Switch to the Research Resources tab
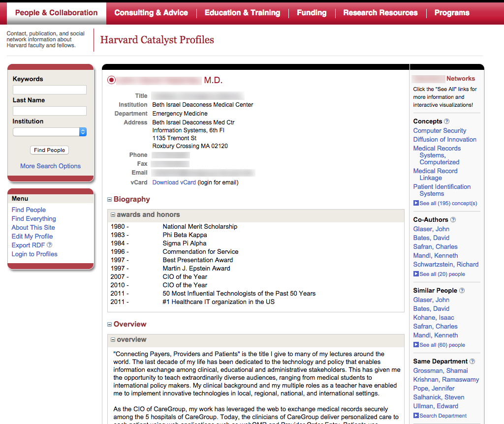Image resolution: width=504 pixels, height=424 pixels. pyautogui.click(x=380, y=13)
